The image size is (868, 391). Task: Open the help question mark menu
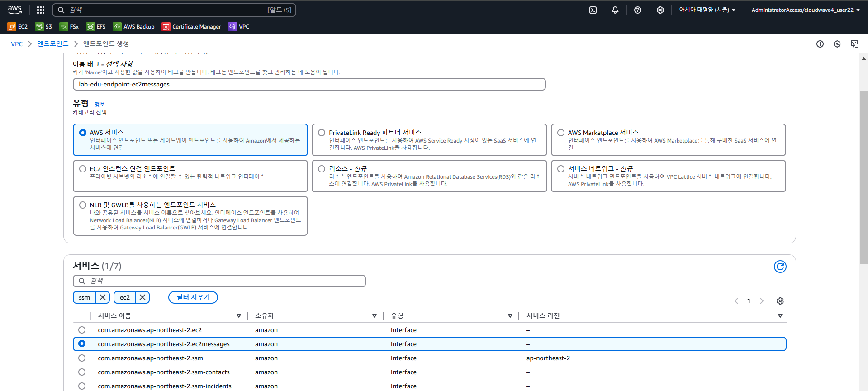point(638,10)
